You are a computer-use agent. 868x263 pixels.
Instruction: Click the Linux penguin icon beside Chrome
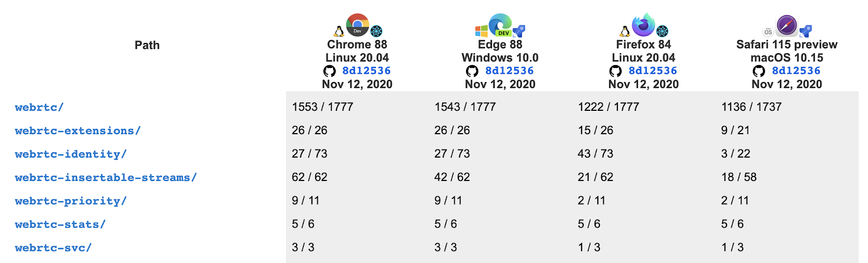[x=339, y=32]
